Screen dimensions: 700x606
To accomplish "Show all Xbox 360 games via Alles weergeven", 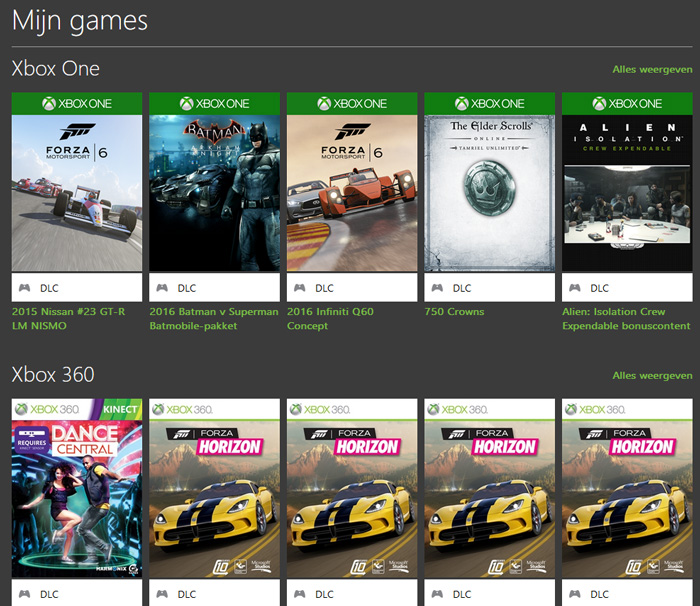I will [x=652, y=375].
